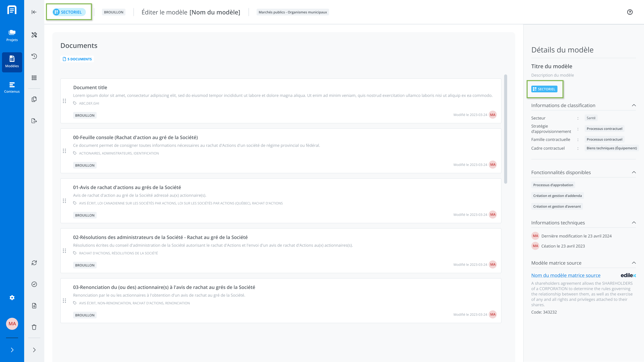Click the trash delete icon
The image size is (644, 362).
[x=34, y=327]
